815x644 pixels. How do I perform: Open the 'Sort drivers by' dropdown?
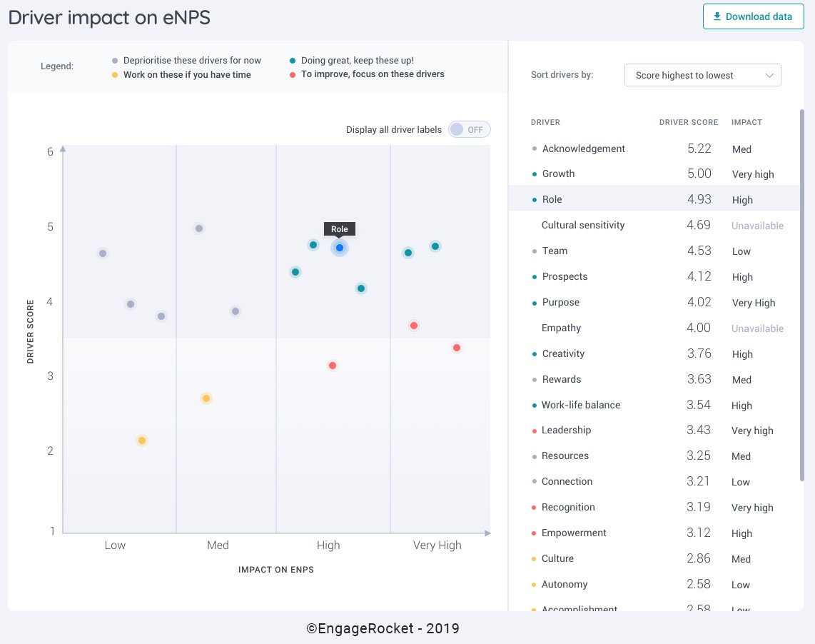[702, 74]
